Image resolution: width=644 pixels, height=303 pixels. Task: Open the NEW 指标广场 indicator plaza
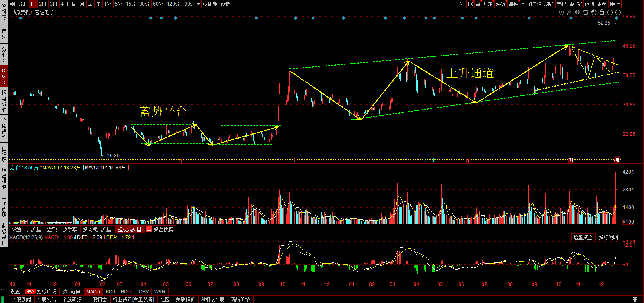pyautogui.click(x=41, y=291)
